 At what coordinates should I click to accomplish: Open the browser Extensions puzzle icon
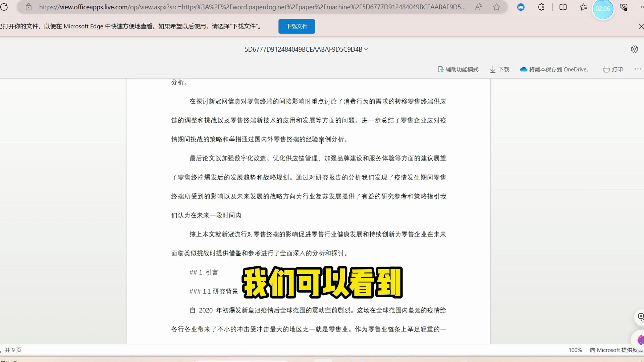click(x=541, y=7)
